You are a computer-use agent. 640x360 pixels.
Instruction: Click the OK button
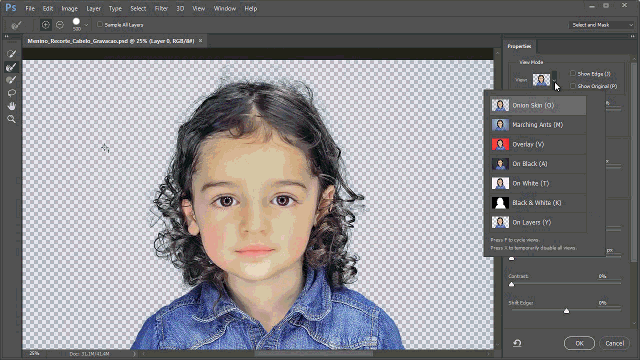point(579,343)
